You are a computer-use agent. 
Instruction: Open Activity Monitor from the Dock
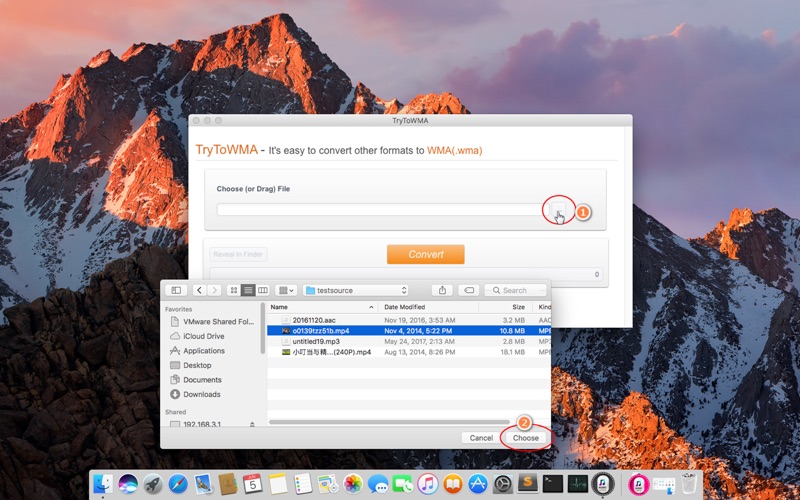(578, 484)
